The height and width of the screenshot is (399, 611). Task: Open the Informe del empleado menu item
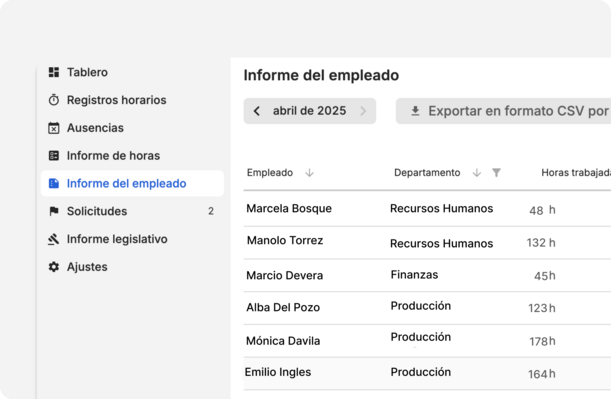132,183
